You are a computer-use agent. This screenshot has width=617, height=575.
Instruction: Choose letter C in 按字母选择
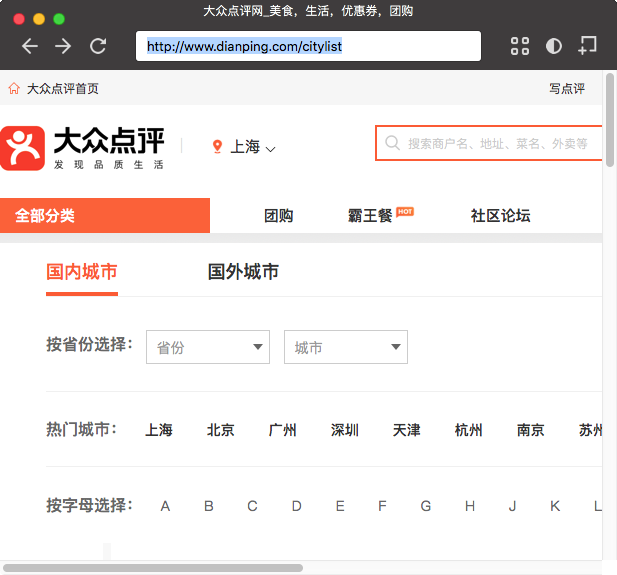click(252, 506)
